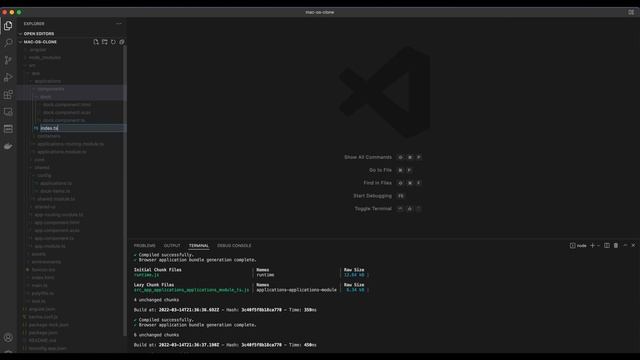
Task: Expand the containers folder
Action: click(49, 136)
